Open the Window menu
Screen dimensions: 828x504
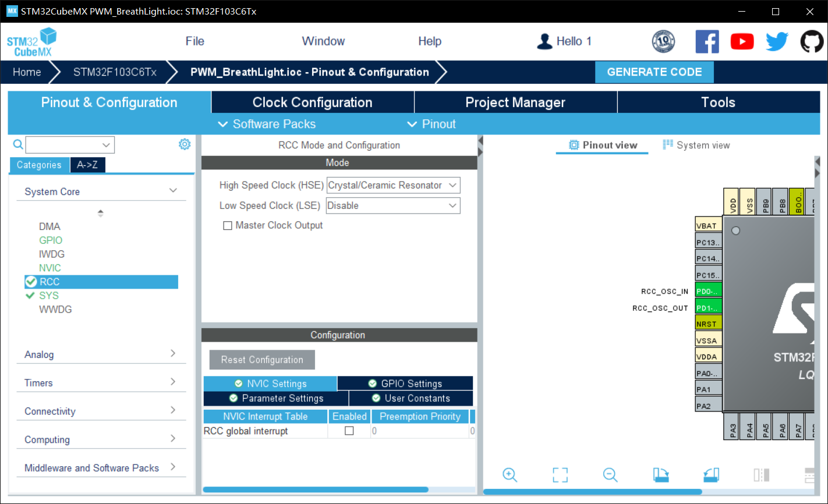(x=323, y=41)
